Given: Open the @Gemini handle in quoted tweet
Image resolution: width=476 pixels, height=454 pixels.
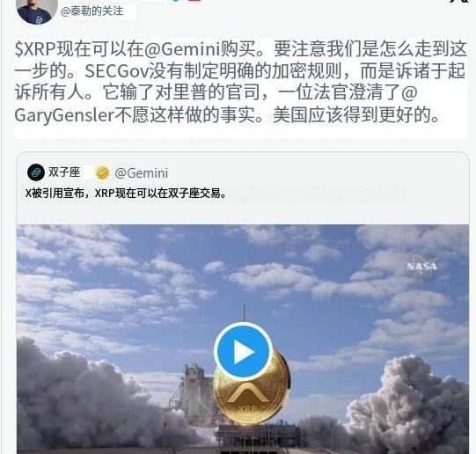Looking at the screenshot, I should 141,173.
